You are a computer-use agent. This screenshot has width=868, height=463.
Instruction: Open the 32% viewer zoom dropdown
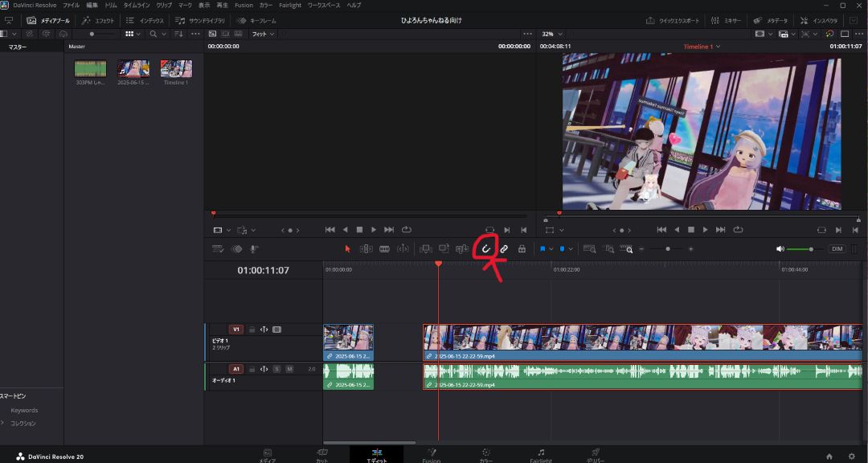click(551, 34)
